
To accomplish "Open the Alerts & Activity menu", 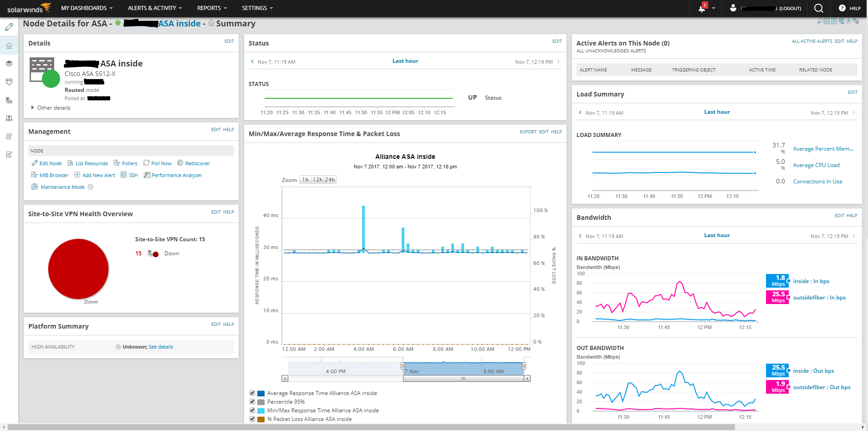I will pos(155,8).
